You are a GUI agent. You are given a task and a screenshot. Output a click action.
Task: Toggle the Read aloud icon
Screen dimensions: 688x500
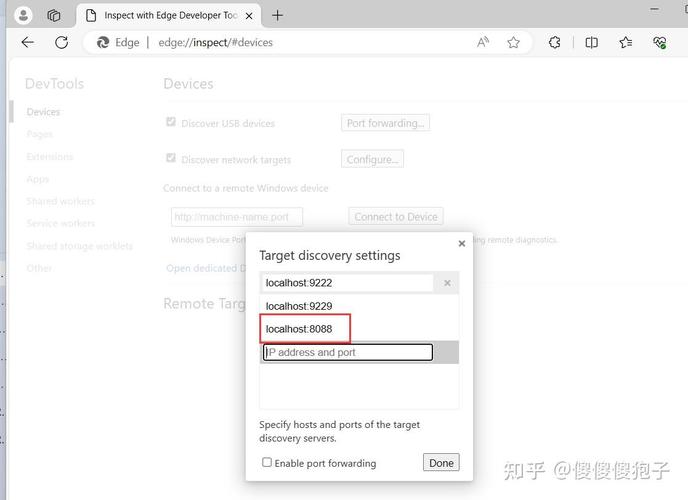click(x=483, y=42)
